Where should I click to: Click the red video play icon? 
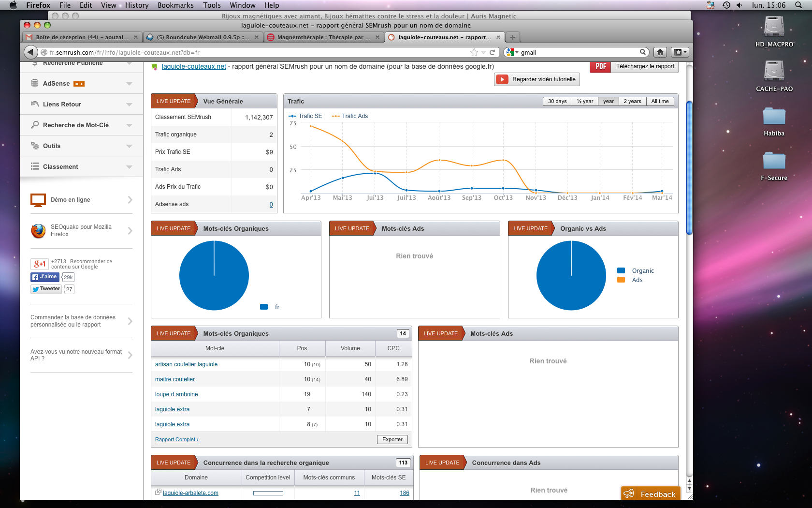(502, 79)
